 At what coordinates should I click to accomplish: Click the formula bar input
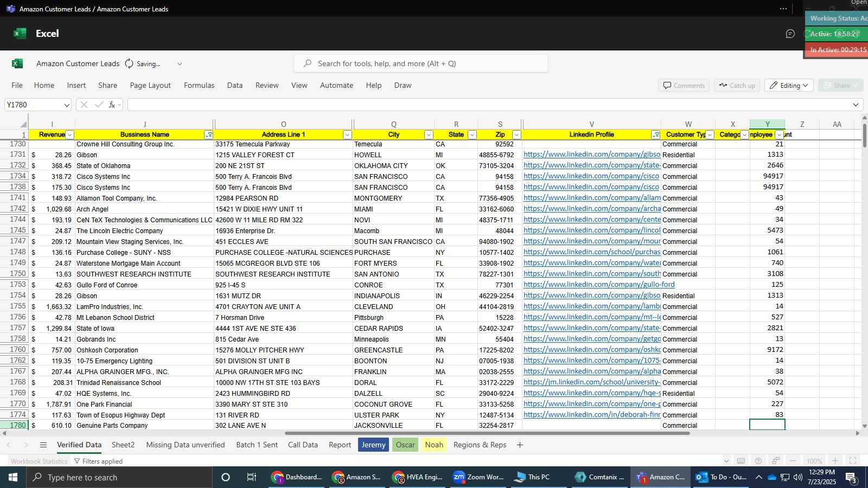click(488, 105)
